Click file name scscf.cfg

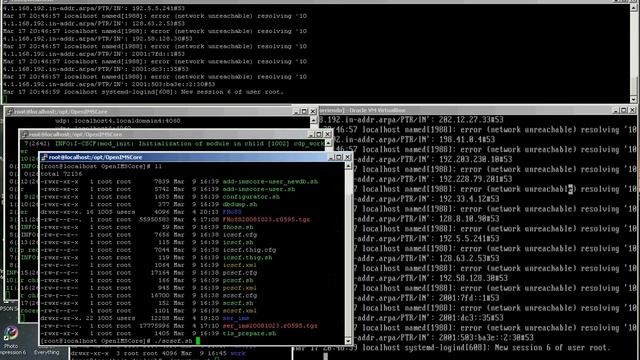(x=240, y=296)
